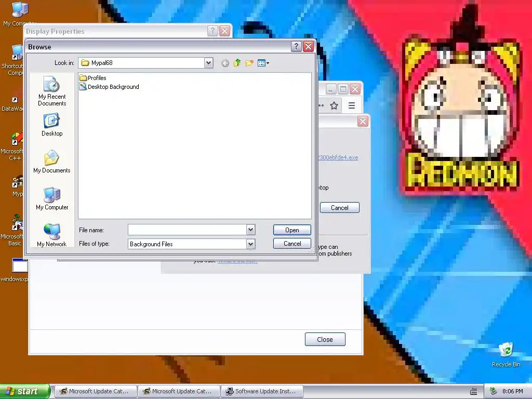Maximize the browser window behind Browse
The width and height of the screenshot is (532, 399).
point(343,89)
